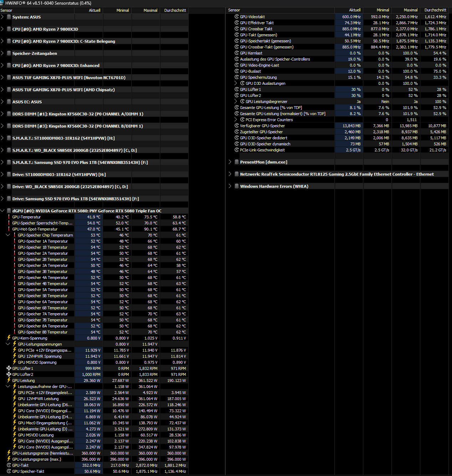452x476 pixels.
Task: Select the GPU PCIe +12V Eingangsspannung row
Action: (x=94, y=350)
